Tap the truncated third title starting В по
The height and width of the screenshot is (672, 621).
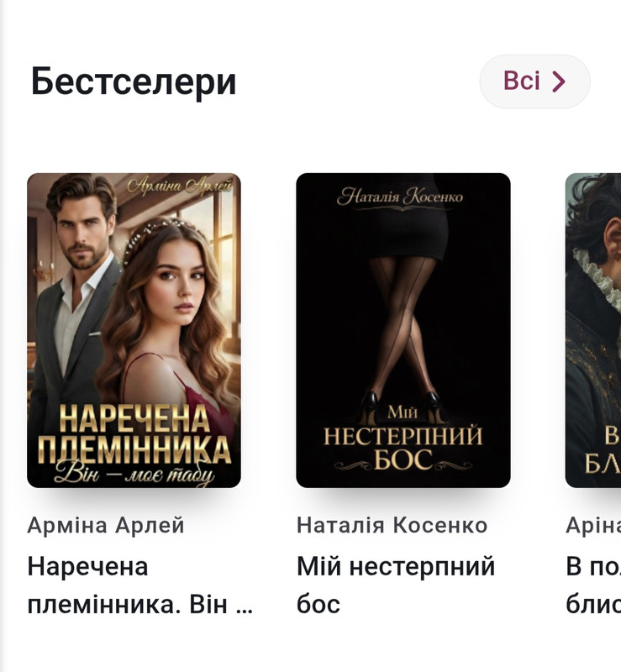coord(593,585)
